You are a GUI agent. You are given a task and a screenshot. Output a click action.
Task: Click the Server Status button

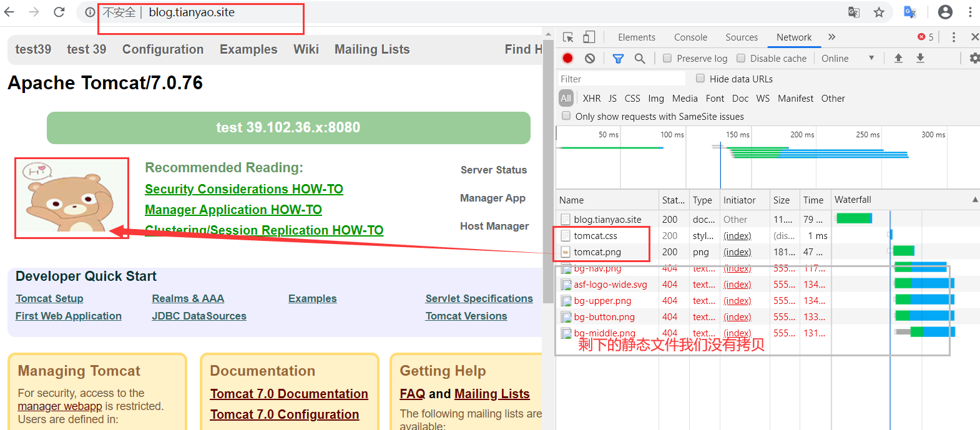pyautogui.click(x=494, y=170)
